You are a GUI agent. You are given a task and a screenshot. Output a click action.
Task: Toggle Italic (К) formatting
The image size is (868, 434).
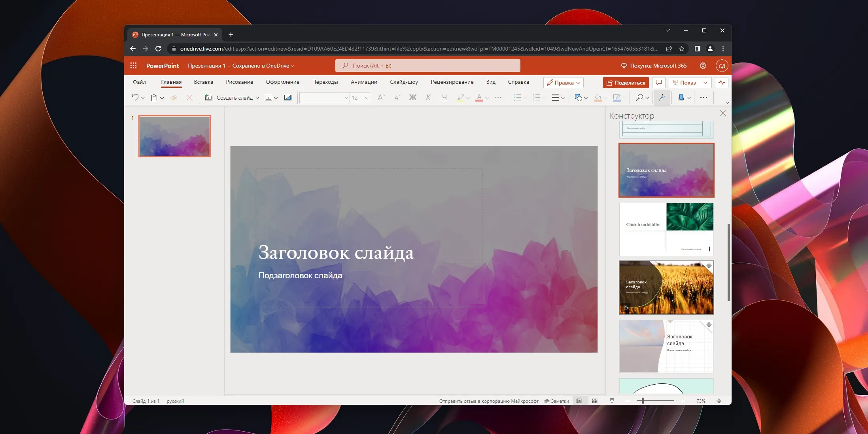click(x=428, y=97)
